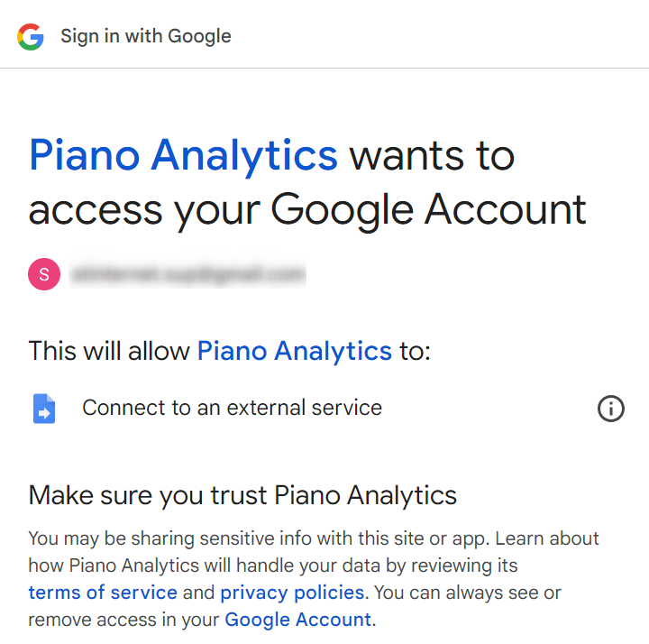Viewport: 649px width, 644px height.
Task: Open the terms of service link
Action: [x=103, y=593]
